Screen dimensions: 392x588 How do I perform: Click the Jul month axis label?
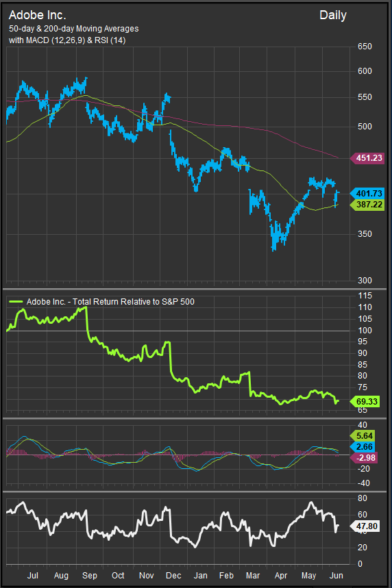[x=33, y=575]
